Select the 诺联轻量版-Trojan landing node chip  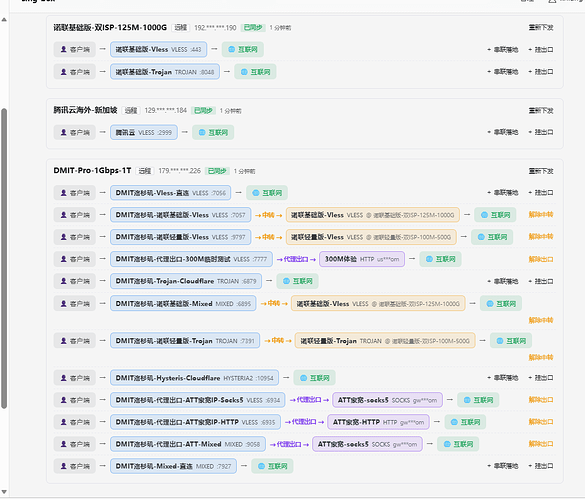(x=385, y=341)
